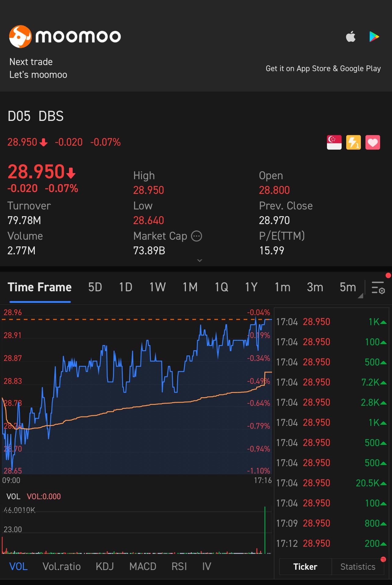Open the Statistics tab
This screenshot has width=392, height=585.
click(x=358, y=567)
